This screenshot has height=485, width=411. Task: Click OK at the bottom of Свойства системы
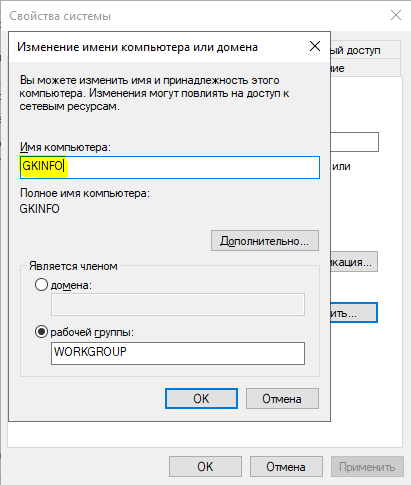205,466
